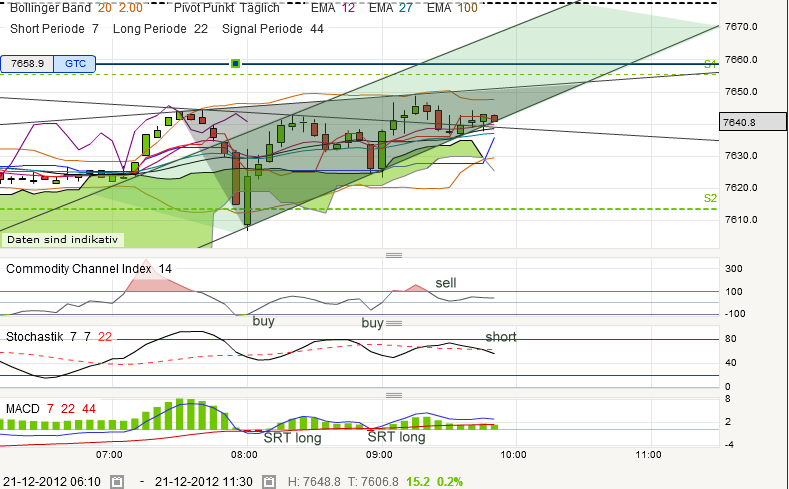Click the 08:00 time axis label

tap(244, 455)
